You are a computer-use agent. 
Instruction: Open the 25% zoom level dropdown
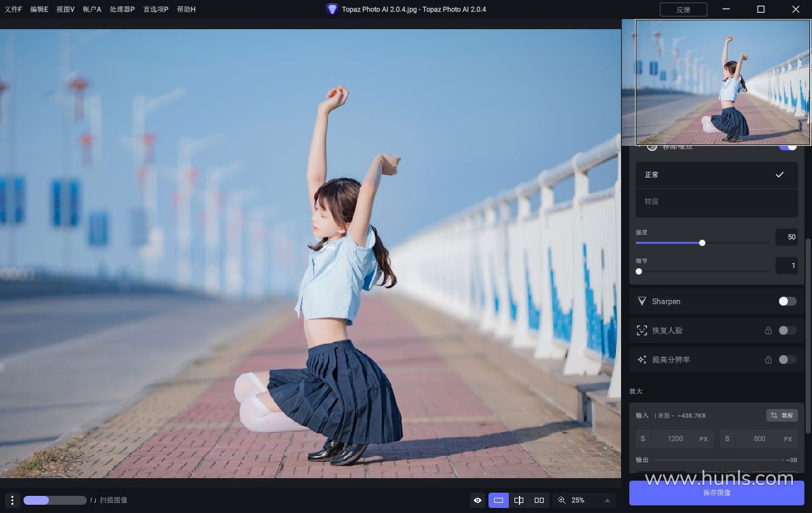coord(608,500)
